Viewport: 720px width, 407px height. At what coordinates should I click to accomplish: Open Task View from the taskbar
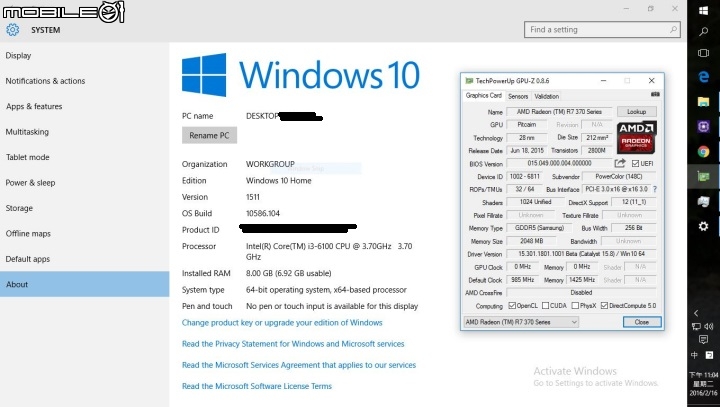coord(703,53)
